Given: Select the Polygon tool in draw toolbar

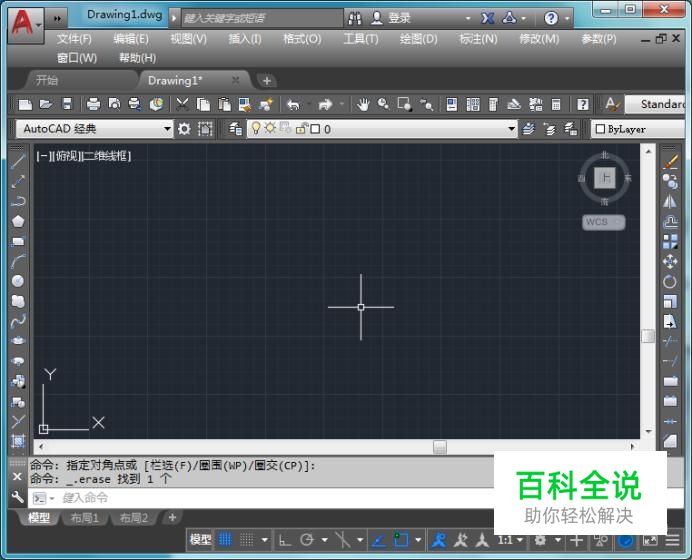Looking at the screenshot, I should click(x=18, y=221).
